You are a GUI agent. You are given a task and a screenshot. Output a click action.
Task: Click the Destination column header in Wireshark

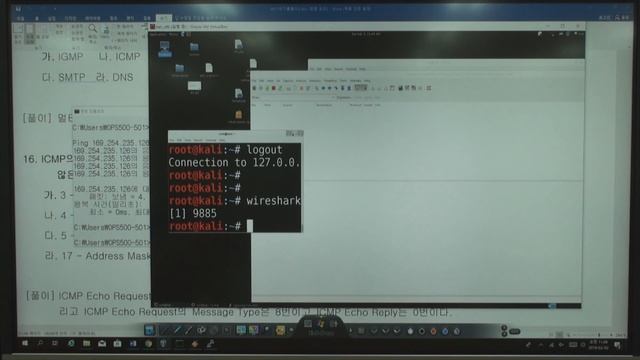324,105
